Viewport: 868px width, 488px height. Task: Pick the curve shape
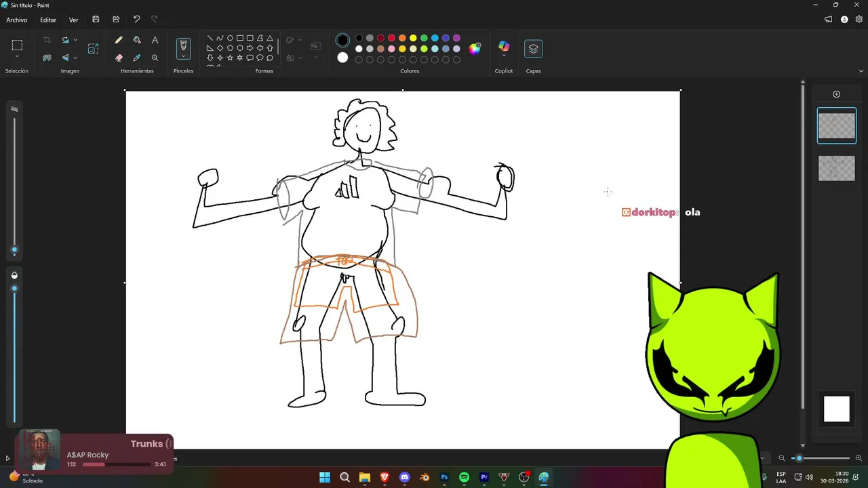click(220, 39)
